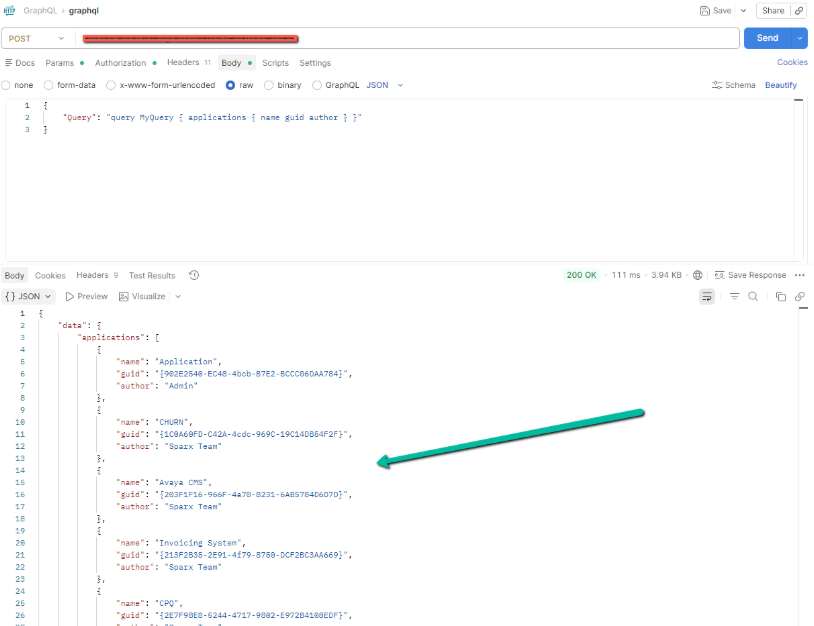Switch to the Scripts request tab

click(x=275, y=63)
